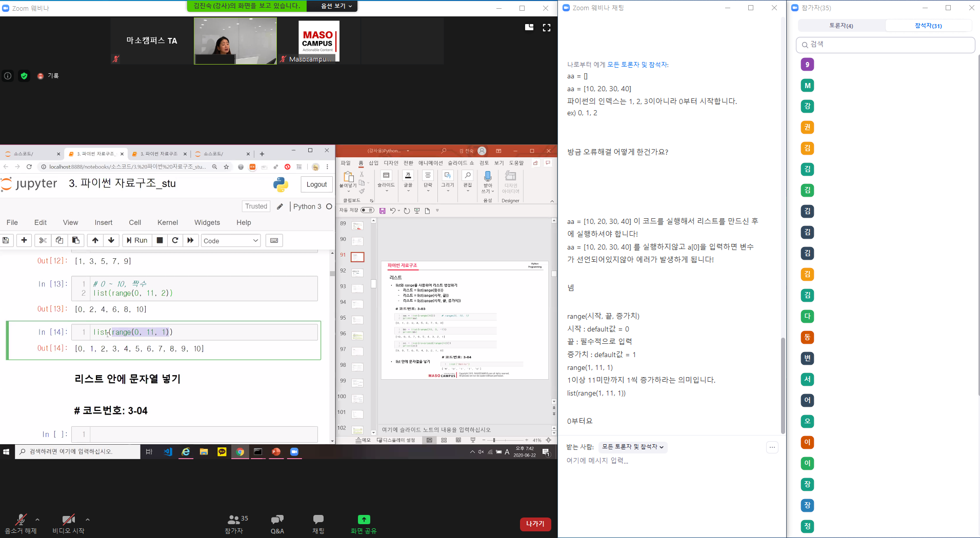Click the green encryption shield icon
This screenshot has height=538, width=980.
point(24,76)
